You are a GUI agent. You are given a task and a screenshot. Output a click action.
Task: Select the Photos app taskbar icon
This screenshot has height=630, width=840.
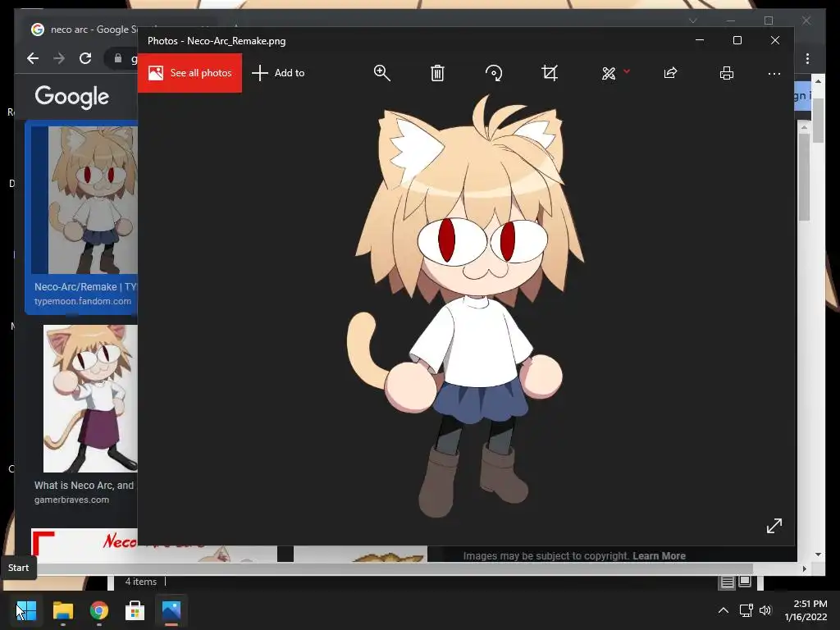click(171, 610)
